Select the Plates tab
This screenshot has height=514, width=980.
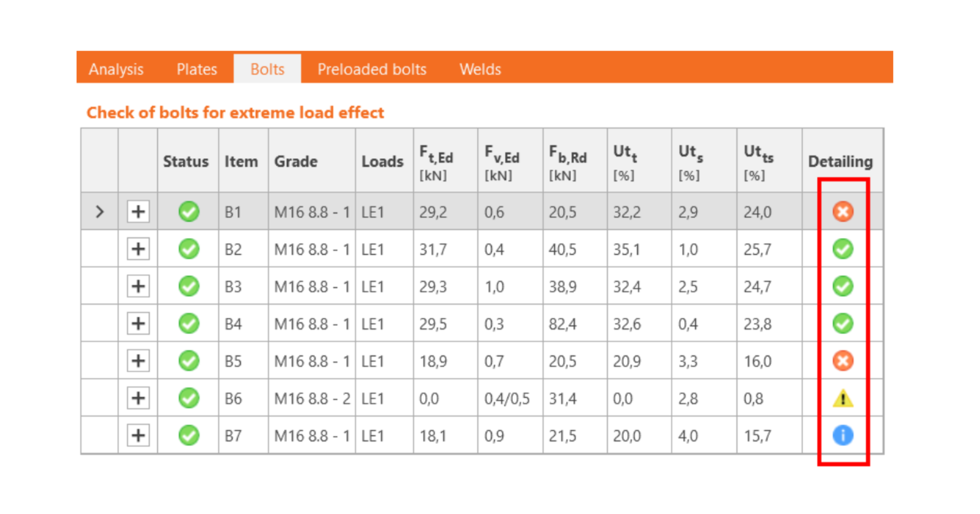click(197, 69)
